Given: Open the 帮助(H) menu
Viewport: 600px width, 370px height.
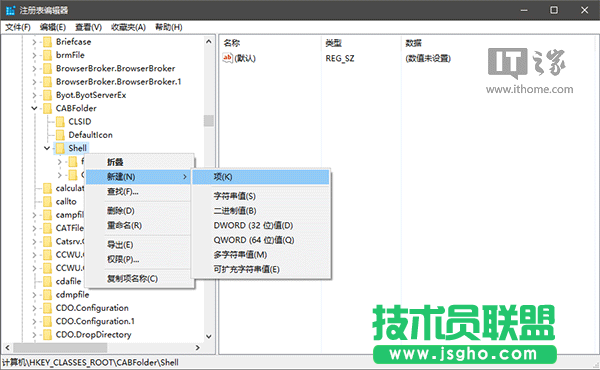Looking at the screenshot, I should click(169, 27).
